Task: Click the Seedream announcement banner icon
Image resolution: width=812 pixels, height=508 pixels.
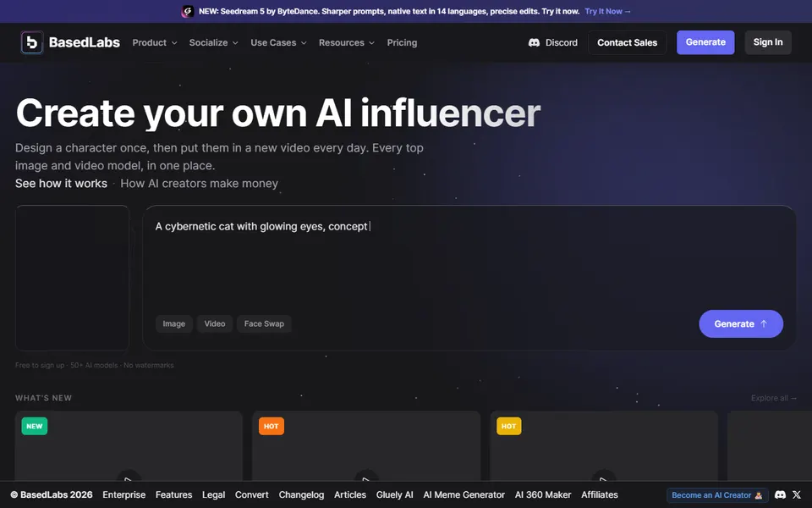Action: pos(188,11)
